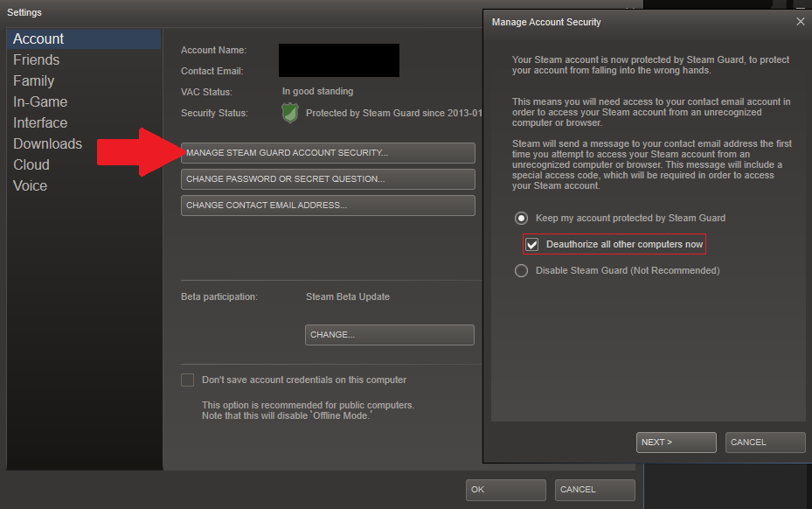Click the 'Account Name:' label
Image resolution: width=812 pixels, height=509 pixels.
[213, 50]
